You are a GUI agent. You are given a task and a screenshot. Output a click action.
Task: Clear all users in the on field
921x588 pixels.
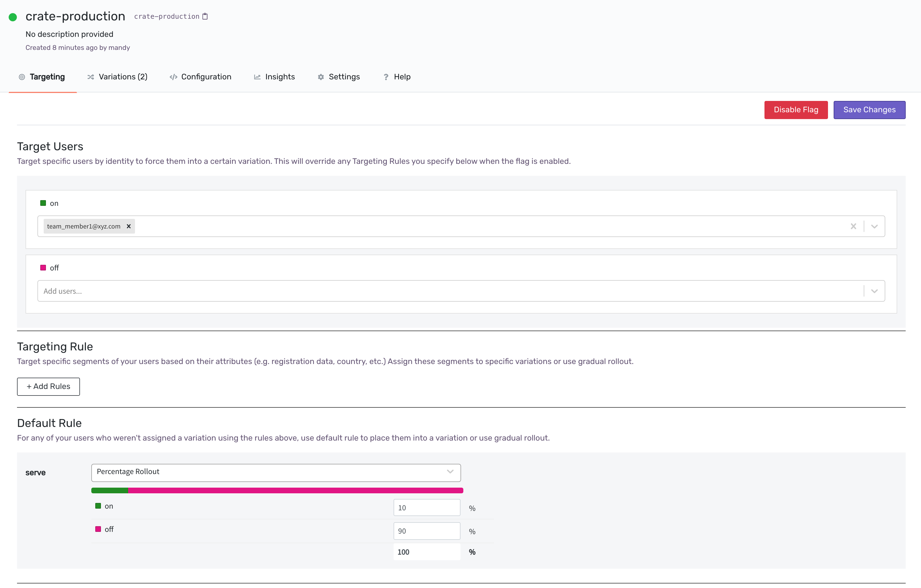click(x=853, y=226)
